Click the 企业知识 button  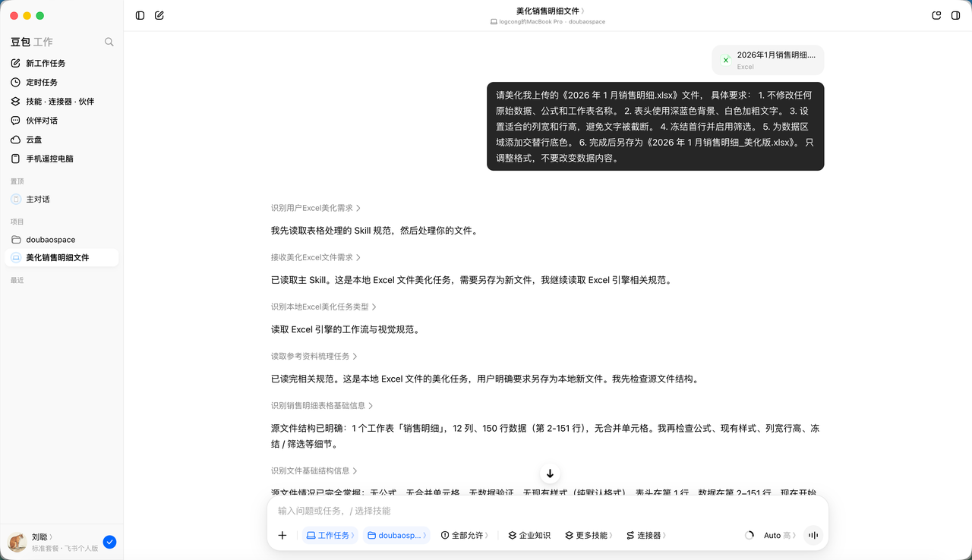(529, 535)
